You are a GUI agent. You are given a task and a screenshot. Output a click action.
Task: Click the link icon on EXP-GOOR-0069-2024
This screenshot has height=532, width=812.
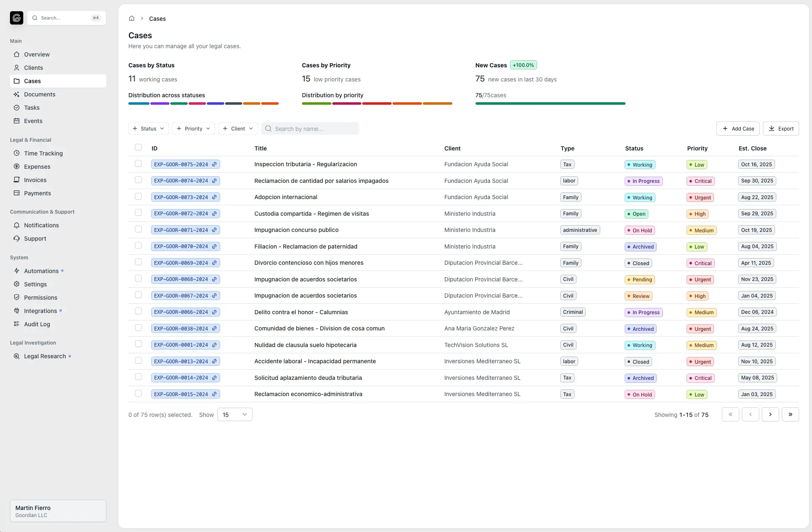[214, 263]
